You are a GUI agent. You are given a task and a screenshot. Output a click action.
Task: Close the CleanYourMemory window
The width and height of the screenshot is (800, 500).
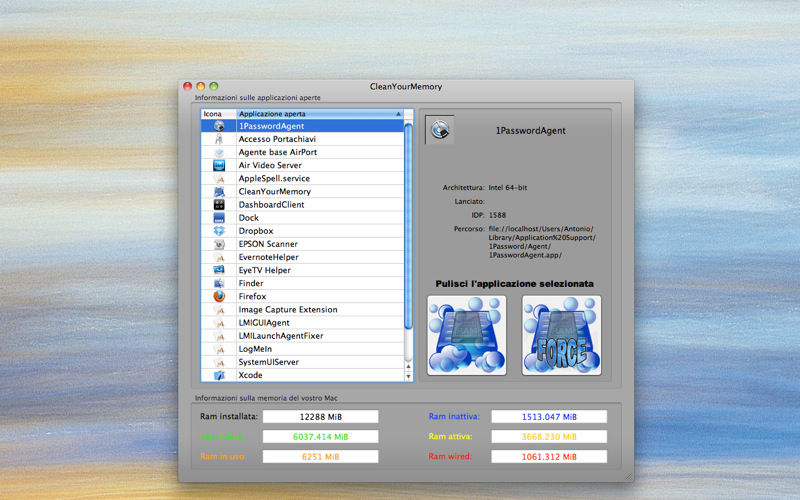pos(188,86)
